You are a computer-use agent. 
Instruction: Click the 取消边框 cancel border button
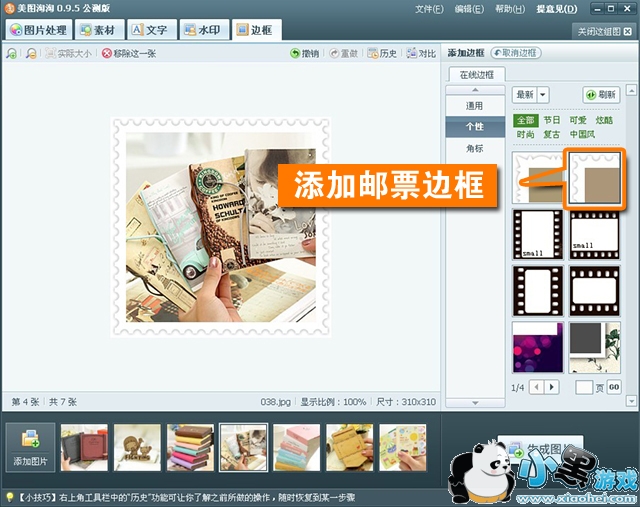coord(516,52)
